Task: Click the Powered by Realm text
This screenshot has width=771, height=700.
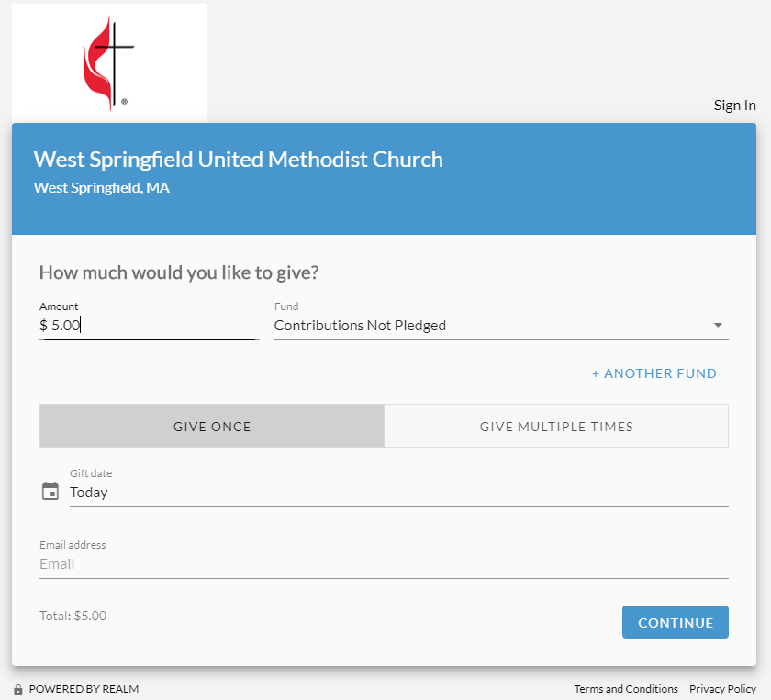Action: point(84,689)
